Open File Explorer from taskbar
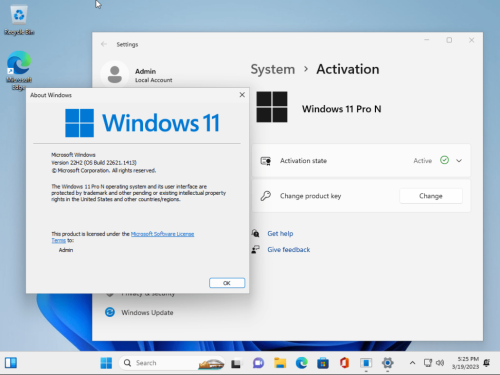 [x=280, y=363]
